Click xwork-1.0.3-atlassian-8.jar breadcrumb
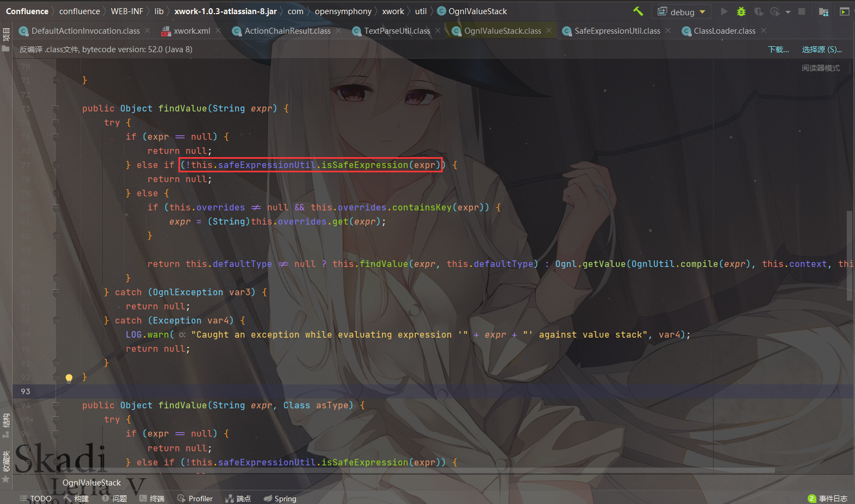 226,11
